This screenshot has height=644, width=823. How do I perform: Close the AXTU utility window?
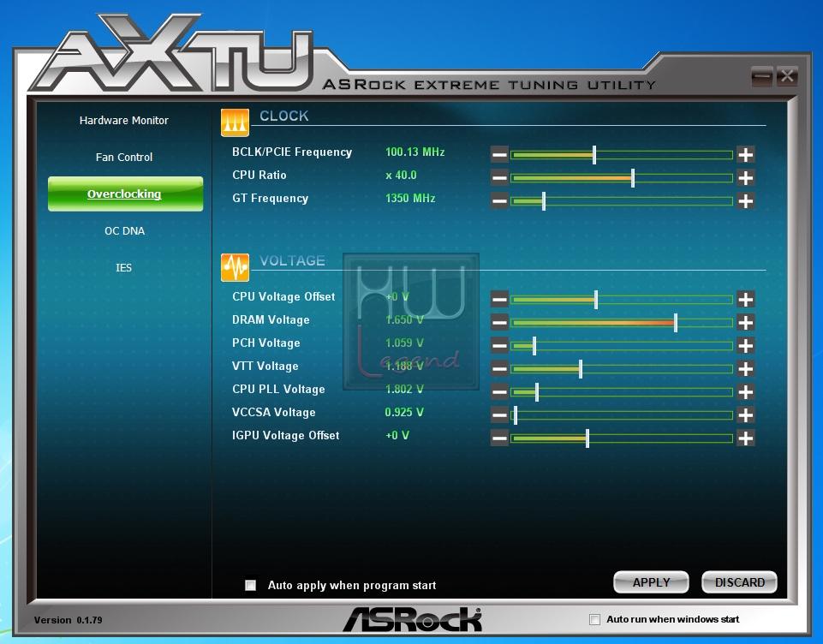tap(787, 76)
